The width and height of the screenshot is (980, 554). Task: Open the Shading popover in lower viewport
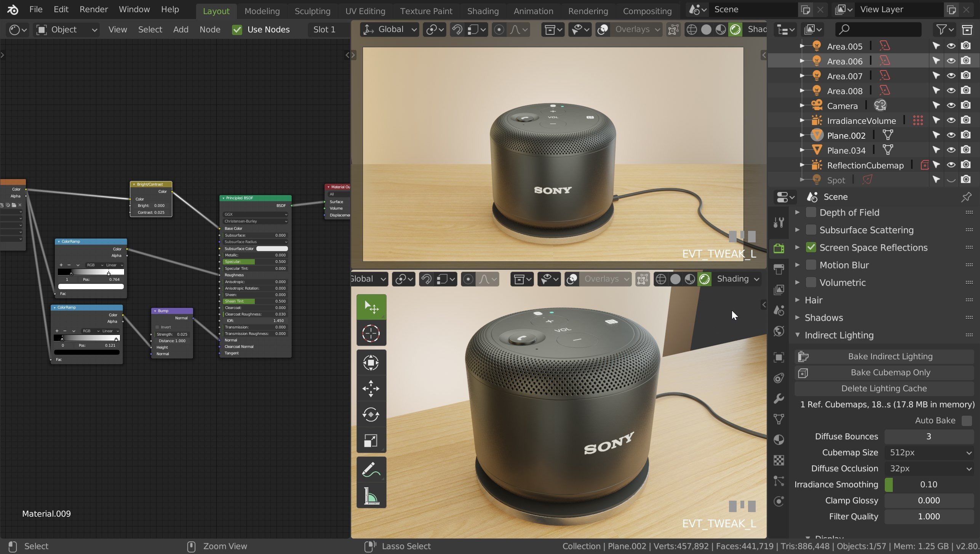click(x=737, y=279)
